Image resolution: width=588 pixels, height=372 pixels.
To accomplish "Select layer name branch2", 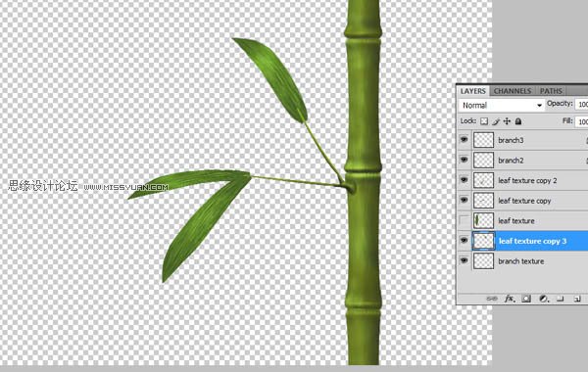I will [x=511, y=161].
